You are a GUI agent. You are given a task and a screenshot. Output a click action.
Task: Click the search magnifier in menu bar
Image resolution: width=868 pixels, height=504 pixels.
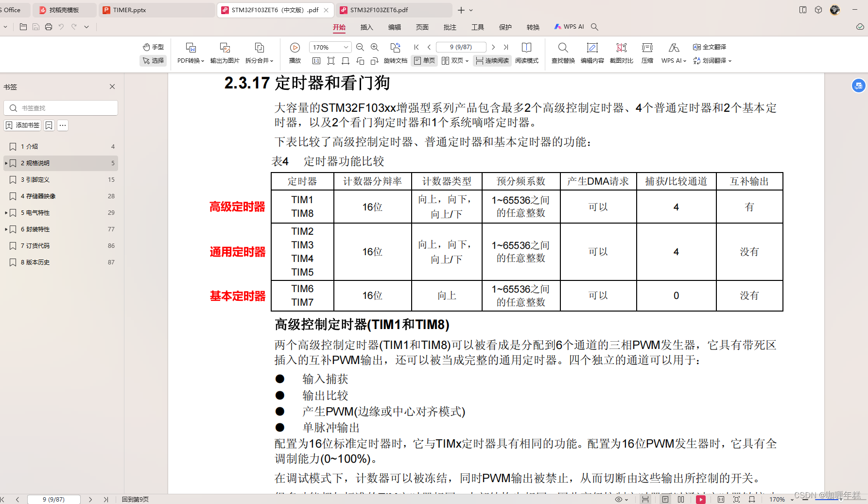tap(594, 27)
